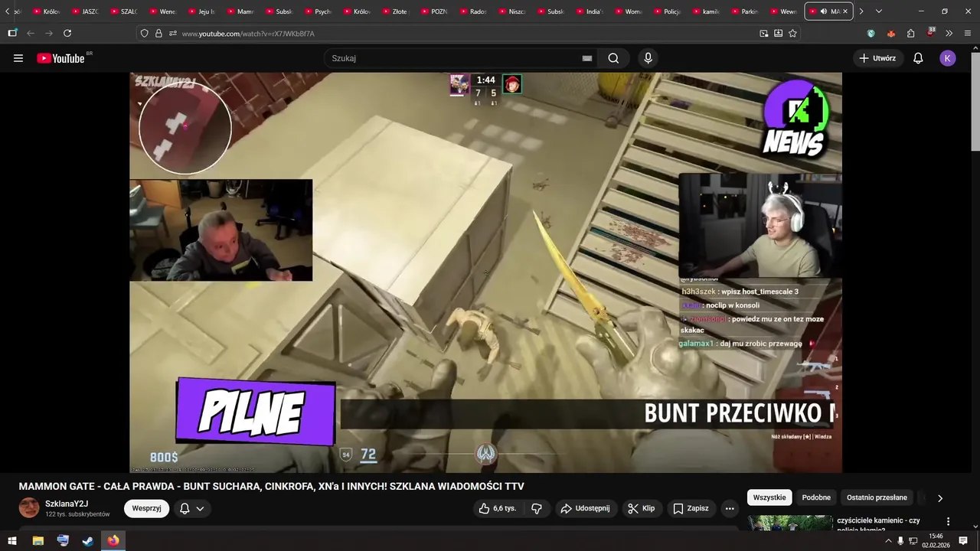
Task: Open File Explorer from taskbar
Action: (x=38, y=541)
